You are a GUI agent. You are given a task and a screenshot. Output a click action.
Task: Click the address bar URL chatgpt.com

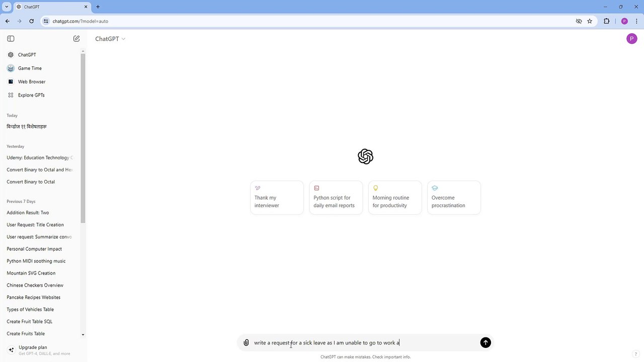[80, 21]
